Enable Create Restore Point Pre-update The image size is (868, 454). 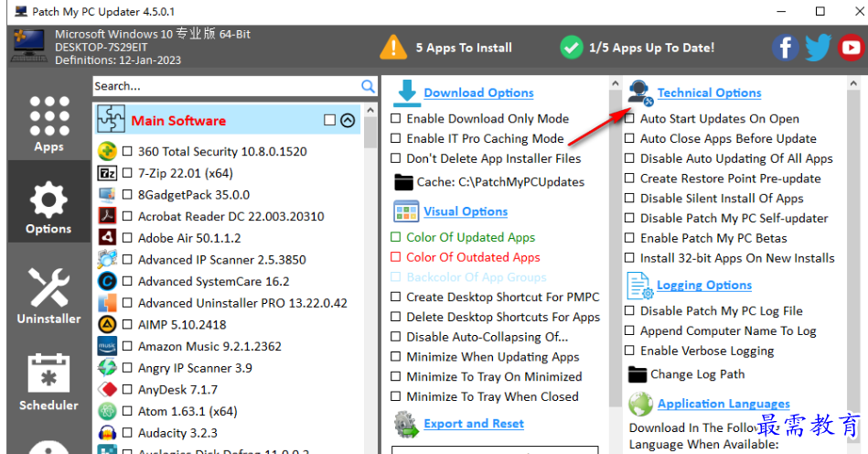pos(629,178)
